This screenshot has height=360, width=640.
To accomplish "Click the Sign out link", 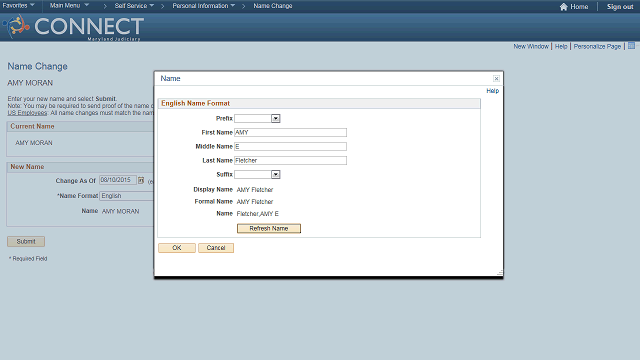I will coord(620,7).
